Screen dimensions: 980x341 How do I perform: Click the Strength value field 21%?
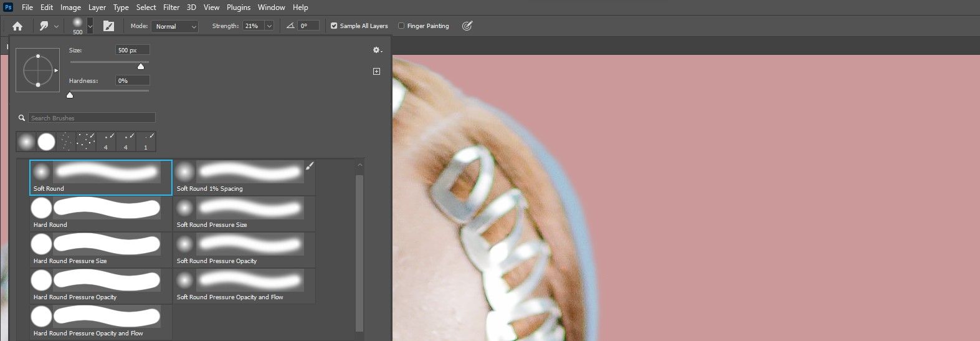254,26
